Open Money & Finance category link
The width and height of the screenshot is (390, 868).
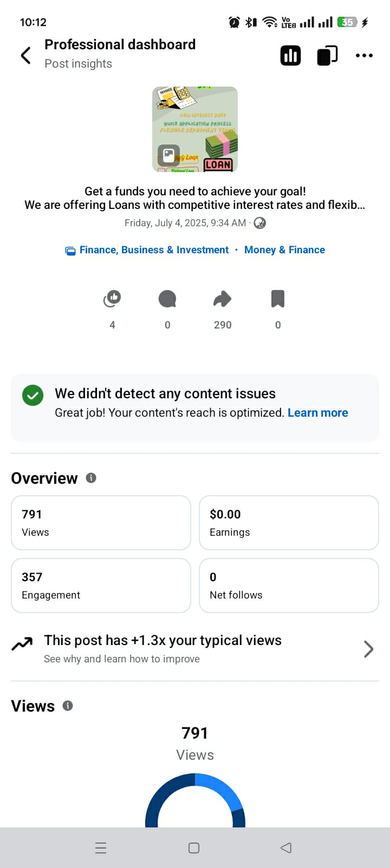[x=284, y=250]
